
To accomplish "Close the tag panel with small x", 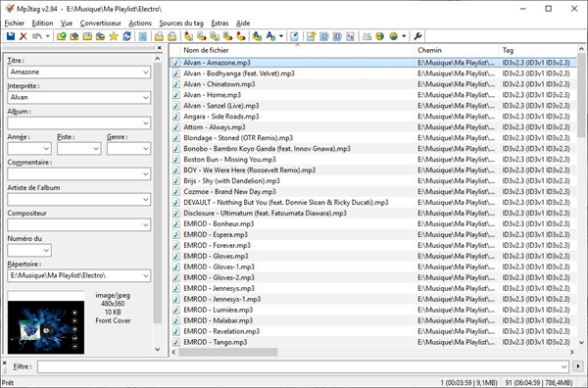I will click(x=160, y=48).
